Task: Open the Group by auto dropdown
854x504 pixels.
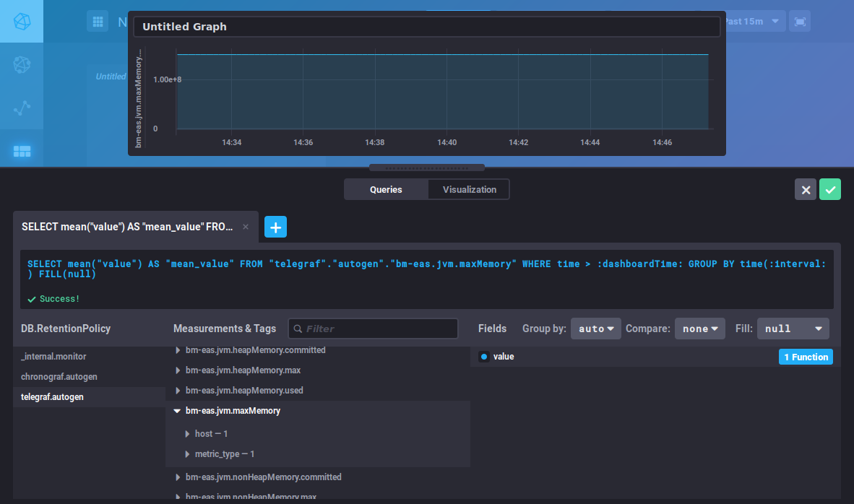Action: [596, 329]
